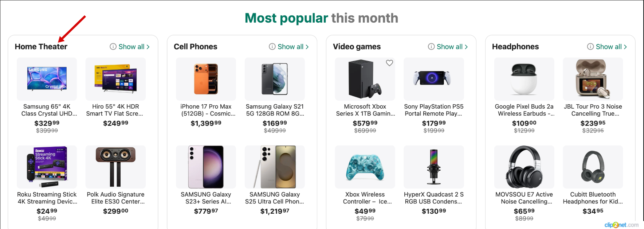644x229 pixels.
Task: Open the Samsung 65" 4K Crystal UHD title link
Action: [47, 110]
